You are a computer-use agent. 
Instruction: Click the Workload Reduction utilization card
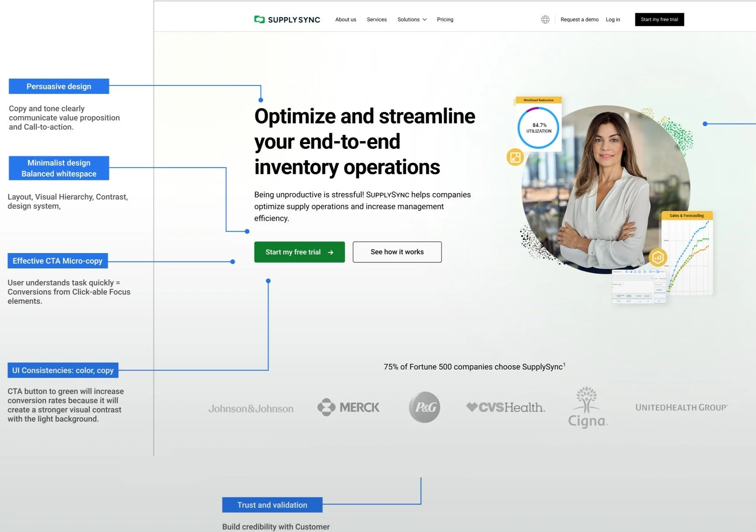pos(538,124)
